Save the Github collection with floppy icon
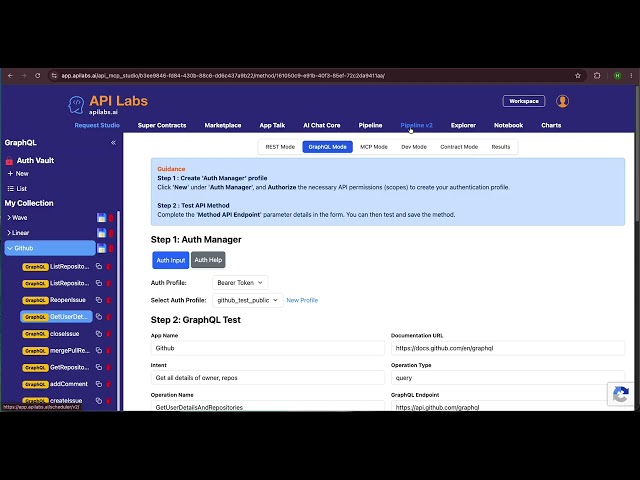This screenshot has width=640, height=480. [x=101, y=248]
